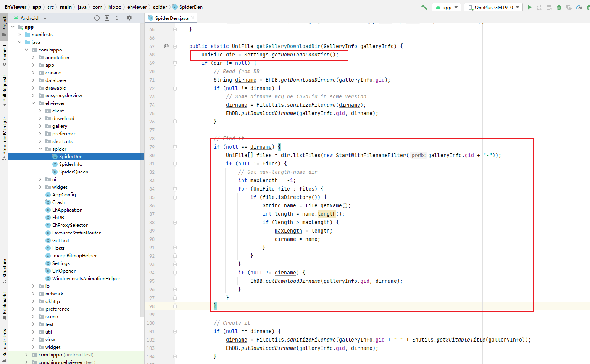The width and height of the screenshot is (590, 364).
Task: Collapse all nodes in Project panel
Action: (x=117, y=18)
